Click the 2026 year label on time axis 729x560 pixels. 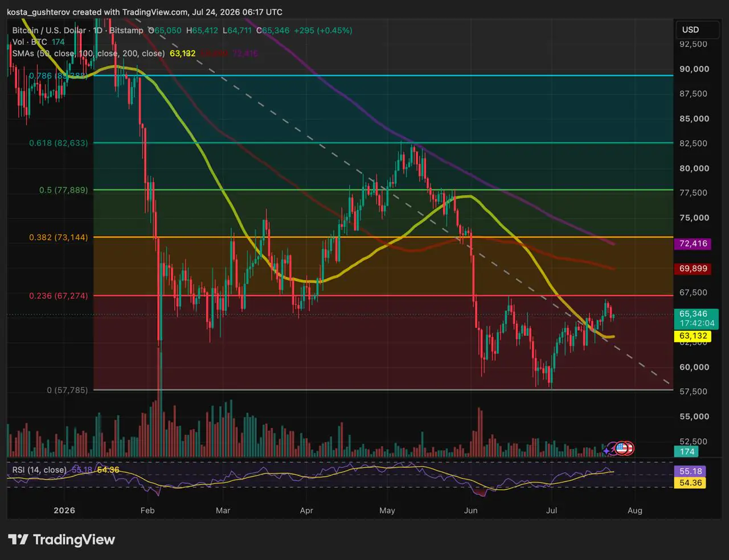64,510
